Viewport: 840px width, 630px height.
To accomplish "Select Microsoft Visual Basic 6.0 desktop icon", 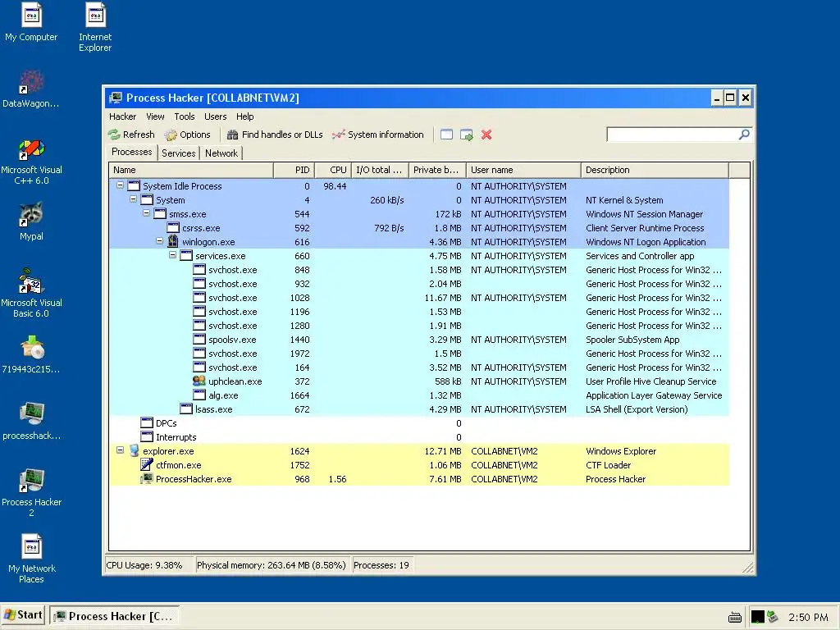I will 31,294.
